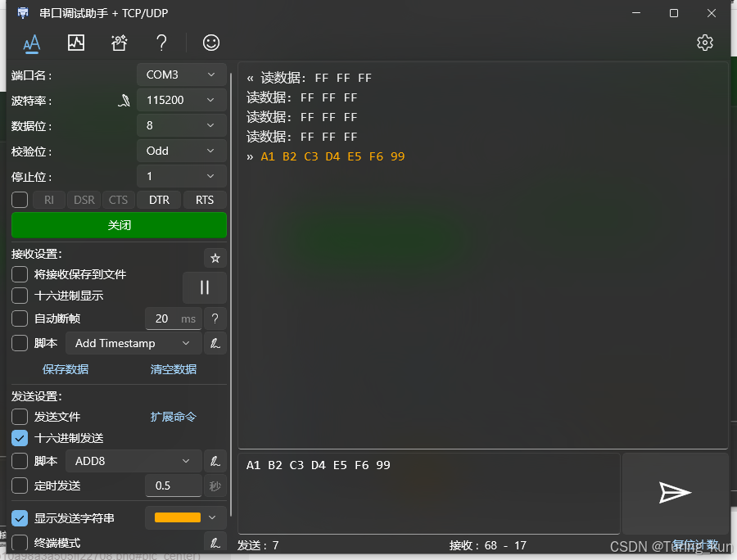Open settings gear icon
This screenshot has width=737, height=560.
[x=704, y=43]
